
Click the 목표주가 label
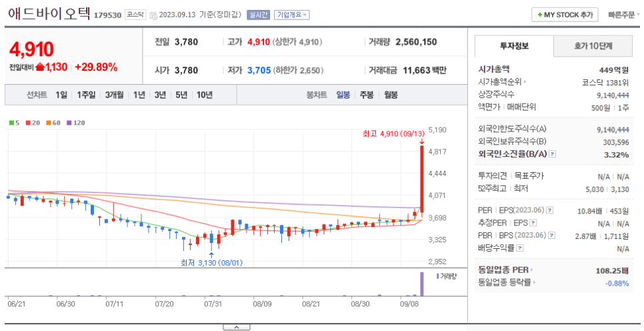coord(529,176)
